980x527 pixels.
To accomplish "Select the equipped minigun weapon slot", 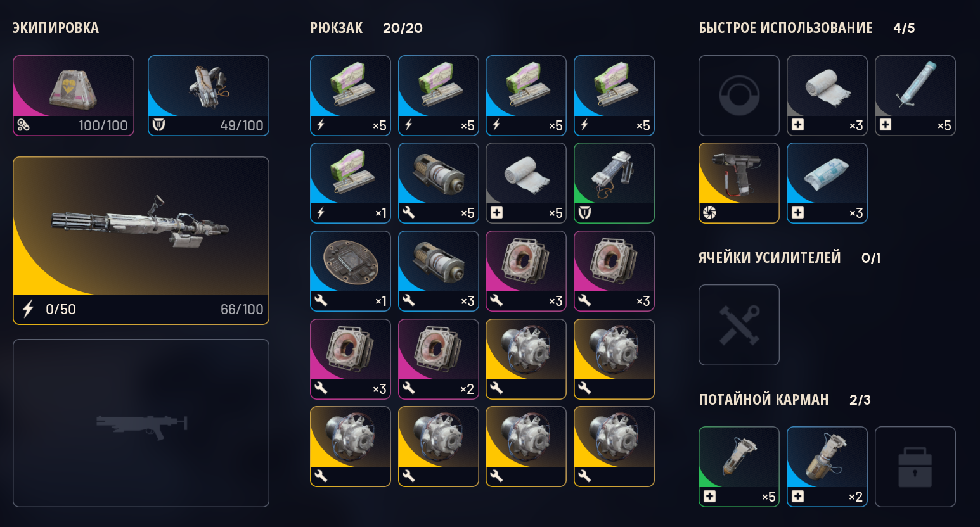I will 141,241.
